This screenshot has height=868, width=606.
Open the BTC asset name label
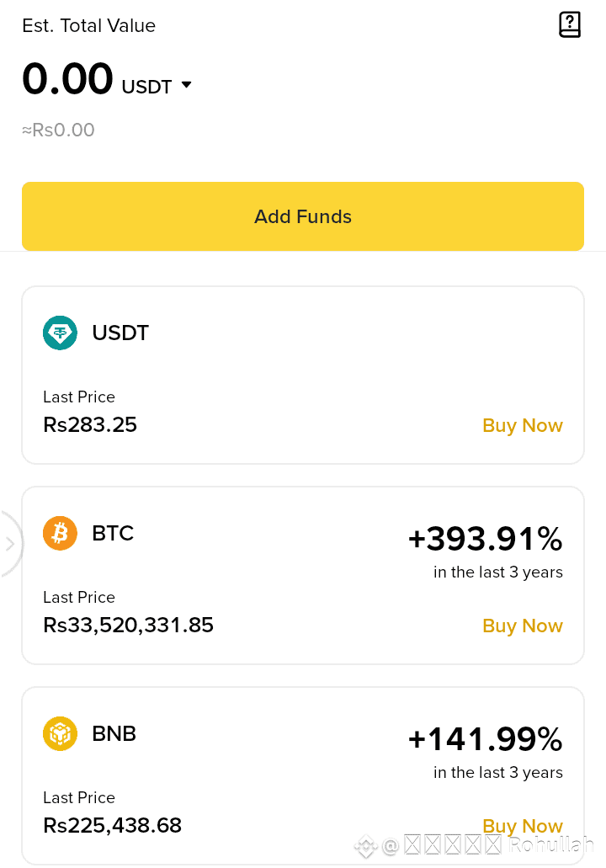click(113, 533)
